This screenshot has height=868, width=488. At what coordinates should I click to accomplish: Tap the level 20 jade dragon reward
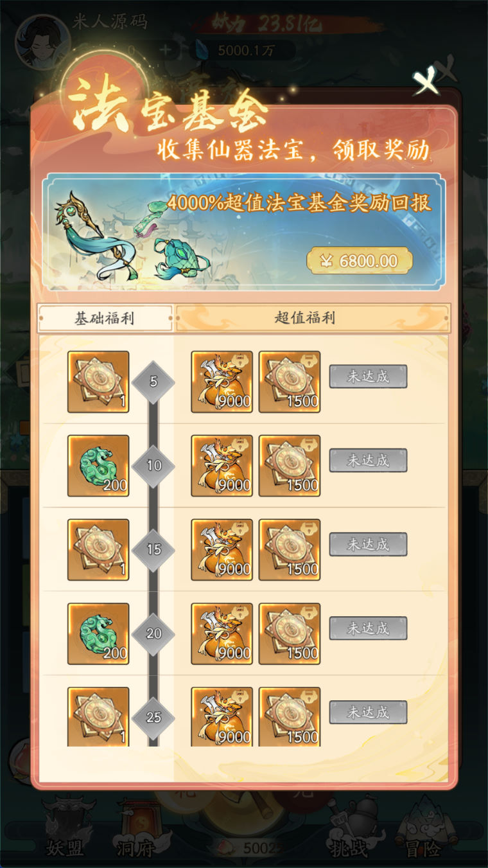tap(98, 633)
